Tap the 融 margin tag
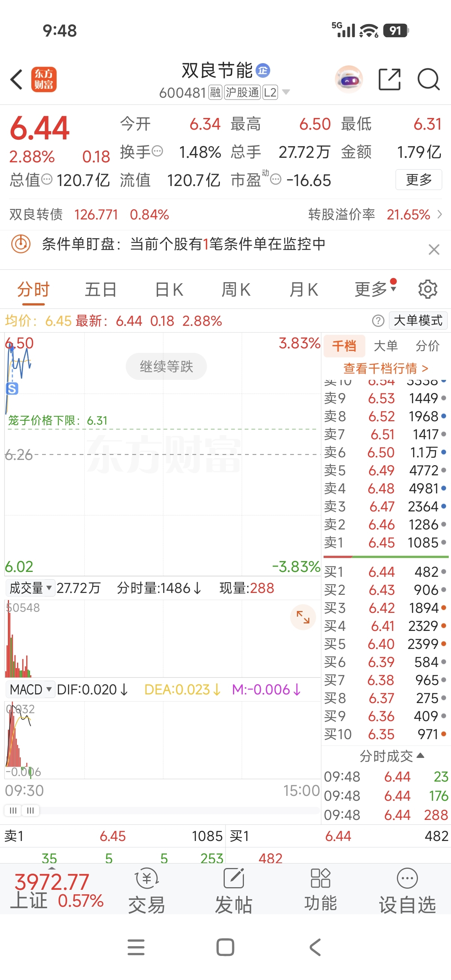The height and width of the screenshot is (980, 451). (x=215, y=92)
